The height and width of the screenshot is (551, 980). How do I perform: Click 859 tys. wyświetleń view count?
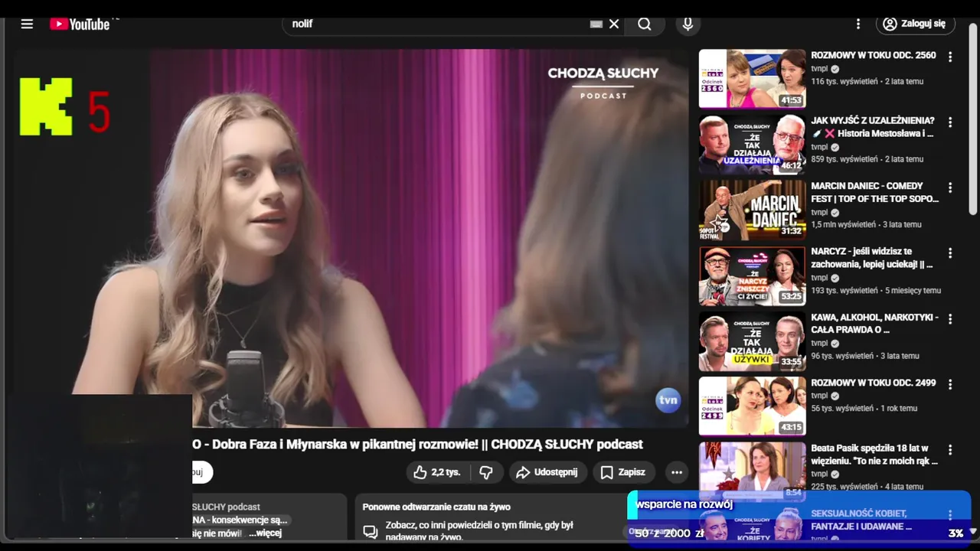coord(844,159)
